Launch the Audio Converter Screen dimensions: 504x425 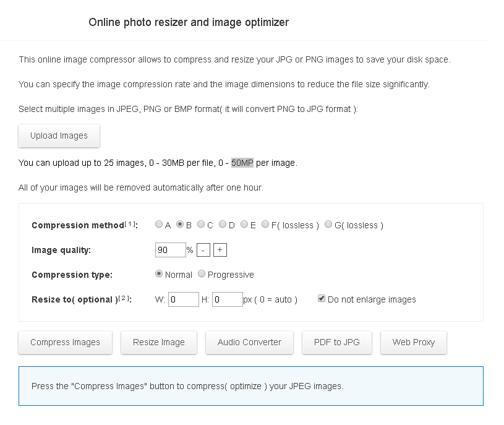[x=249, y=342]
